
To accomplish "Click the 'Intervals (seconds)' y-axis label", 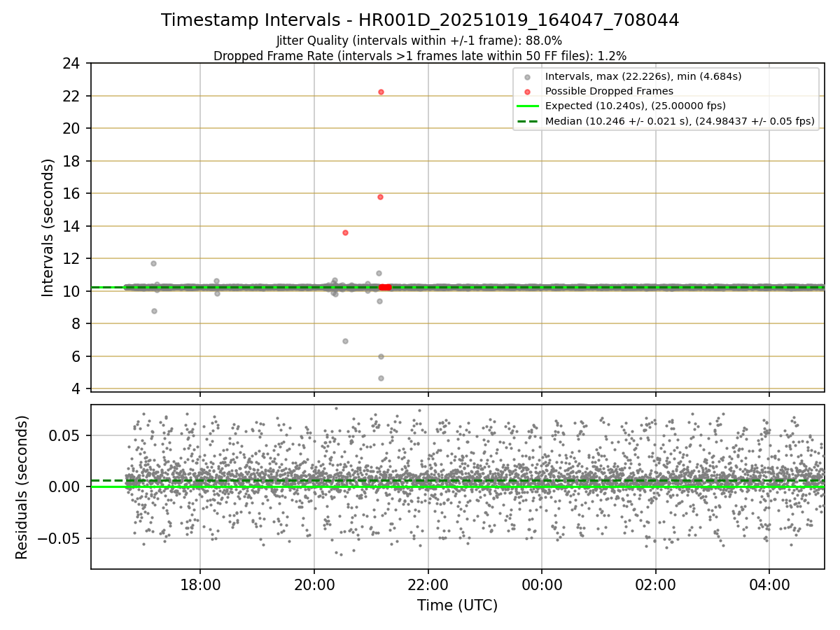I will (48, 227).
